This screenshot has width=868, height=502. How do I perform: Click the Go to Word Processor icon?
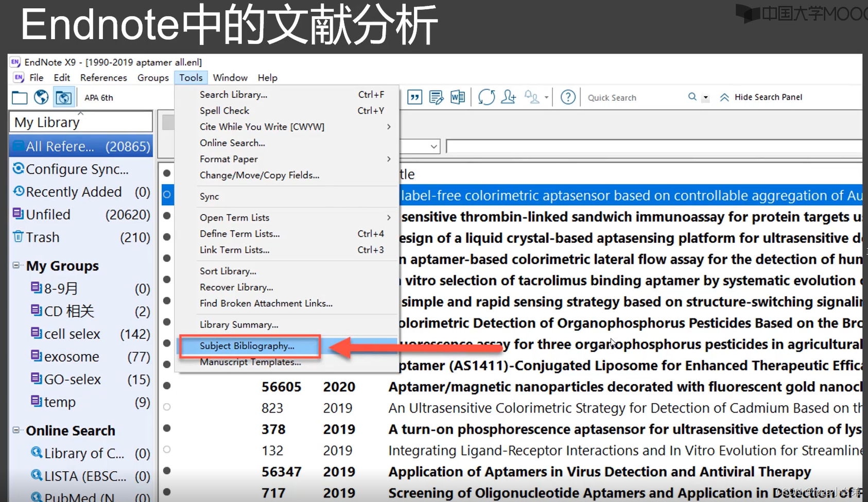458,97
